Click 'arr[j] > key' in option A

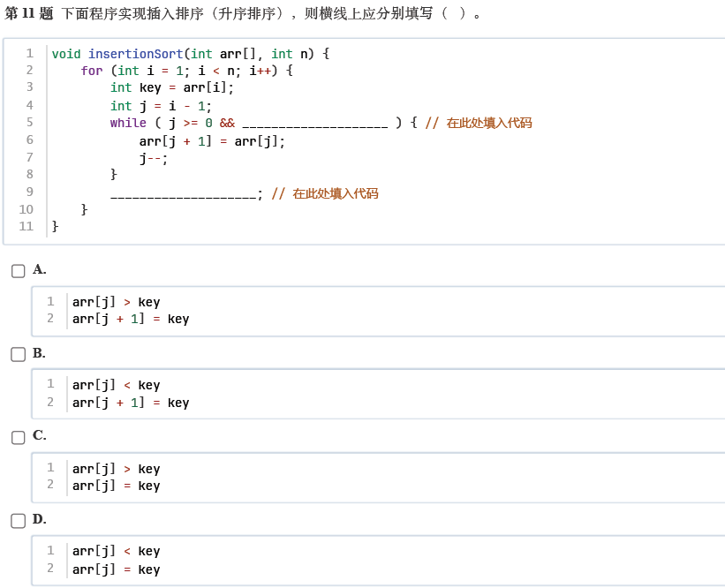(x=116, y=302)
